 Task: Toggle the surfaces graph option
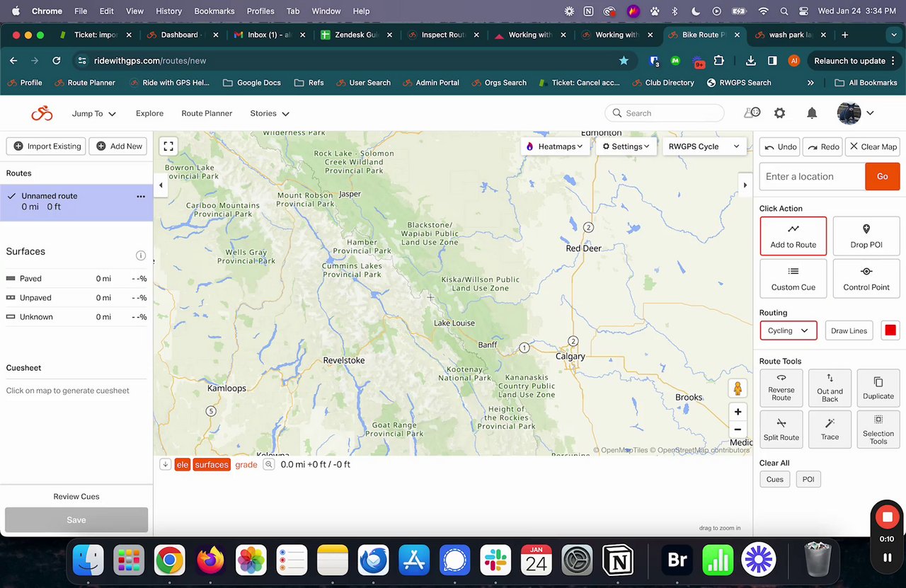coord(212,464)
